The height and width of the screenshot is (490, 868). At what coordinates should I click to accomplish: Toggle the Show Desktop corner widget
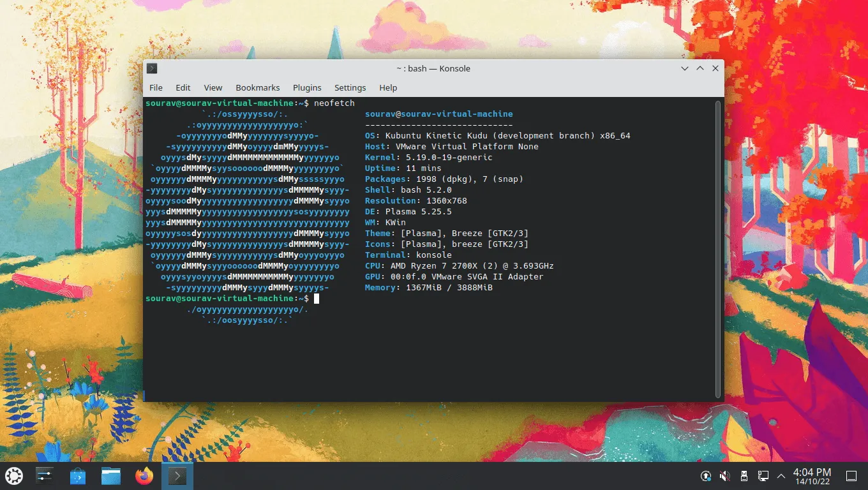(851, 476)
